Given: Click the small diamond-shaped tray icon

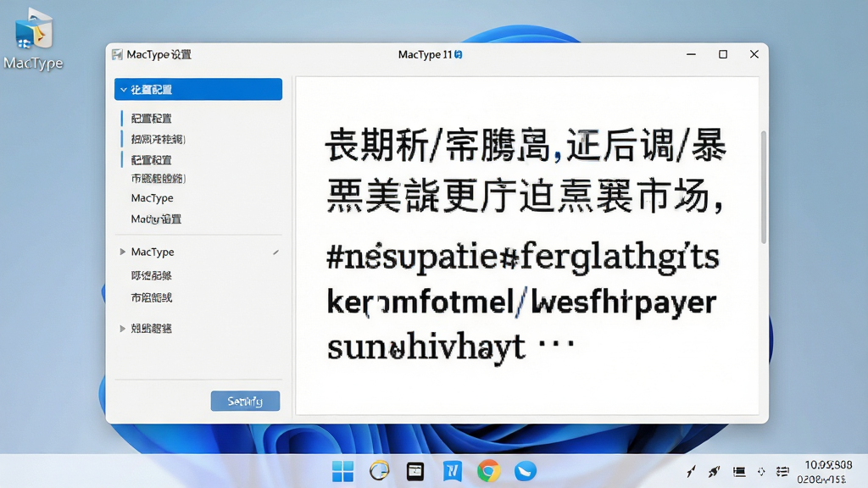Looking at the screenshot, I should 761,471.
